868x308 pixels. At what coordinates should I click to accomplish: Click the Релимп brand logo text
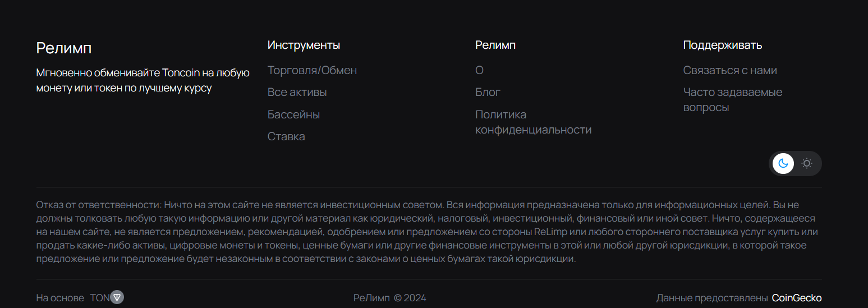coord(63,48)
